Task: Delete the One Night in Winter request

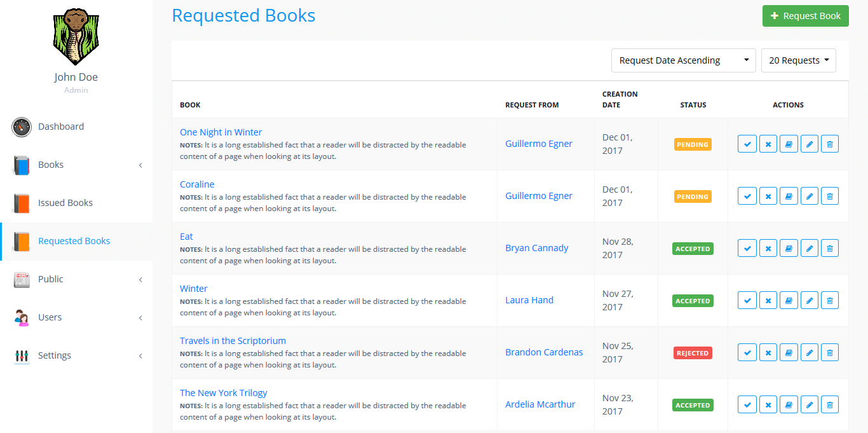Action: [x=829, y=144]
